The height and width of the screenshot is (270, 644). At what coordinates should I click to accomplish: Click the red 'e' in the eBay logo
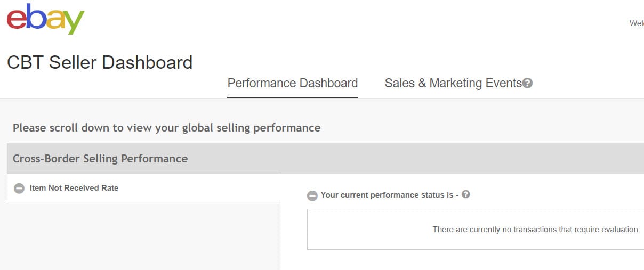coord(16,20)
